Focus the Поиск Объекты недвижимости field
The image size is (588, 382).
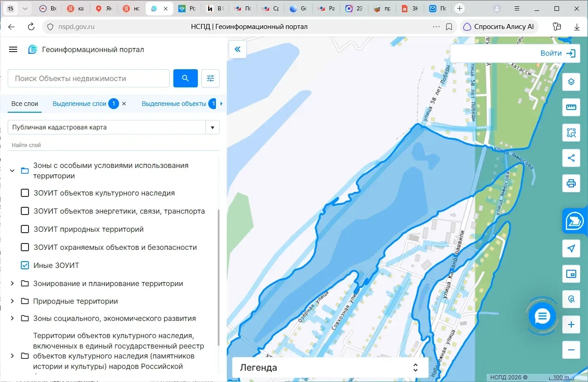[89, 78]
